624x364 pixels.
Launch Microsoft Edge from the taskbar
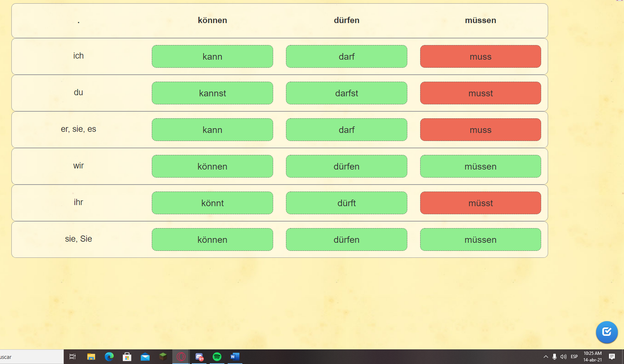click(x=109, y=357)
